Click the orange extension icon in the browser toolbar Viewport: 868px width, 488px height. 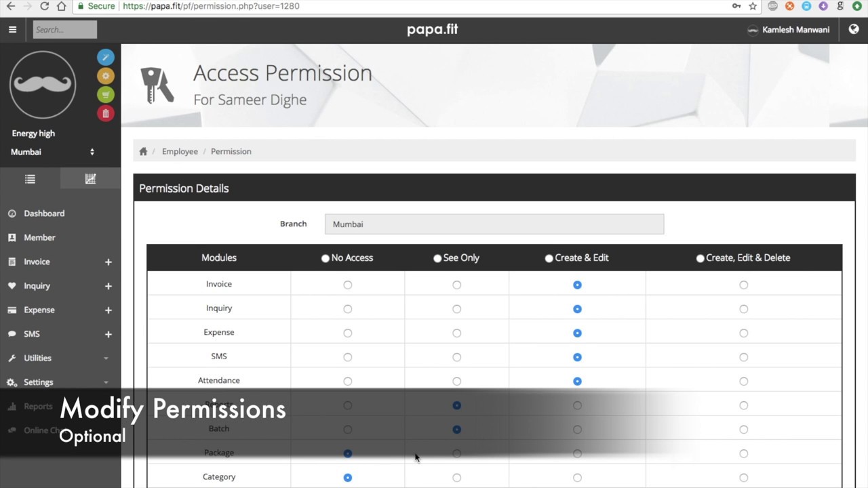789,6
